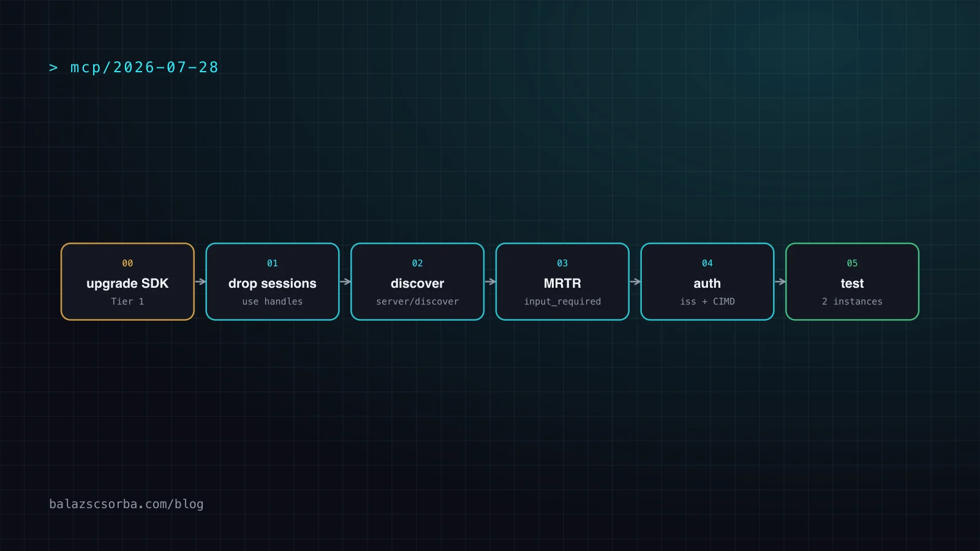Click the 'iss + CIMD' subtitle
The image size is (980, 551).
tap(707, 301)
